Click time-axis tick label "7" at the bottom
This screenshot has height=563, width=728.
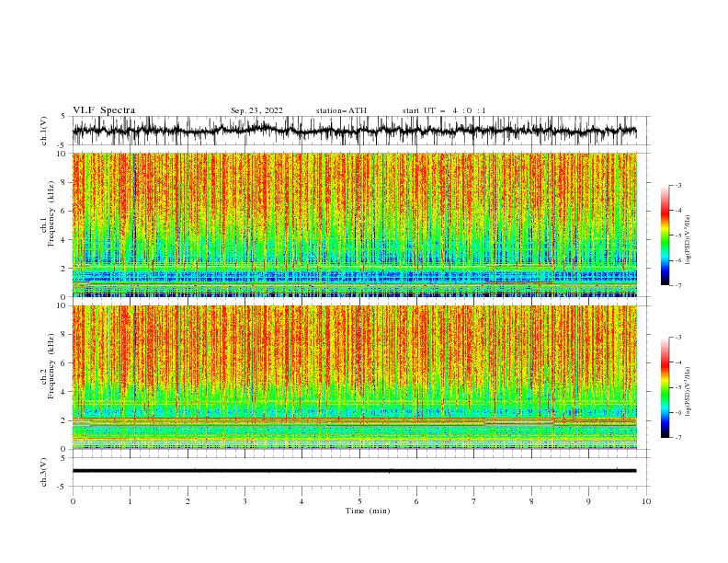(474, 501)
